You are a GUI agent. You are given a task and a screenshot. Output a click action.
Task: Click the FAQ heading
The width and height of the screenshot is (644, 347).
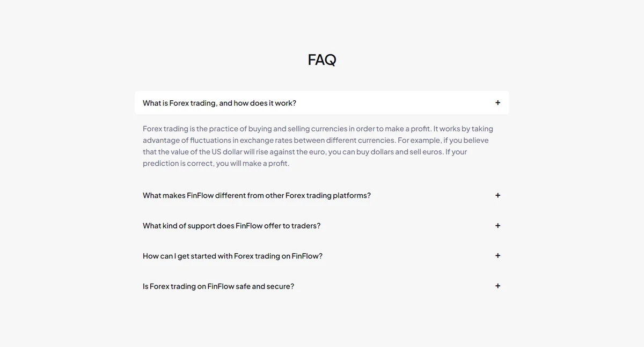pyautogui.click(x=322, y=60)
